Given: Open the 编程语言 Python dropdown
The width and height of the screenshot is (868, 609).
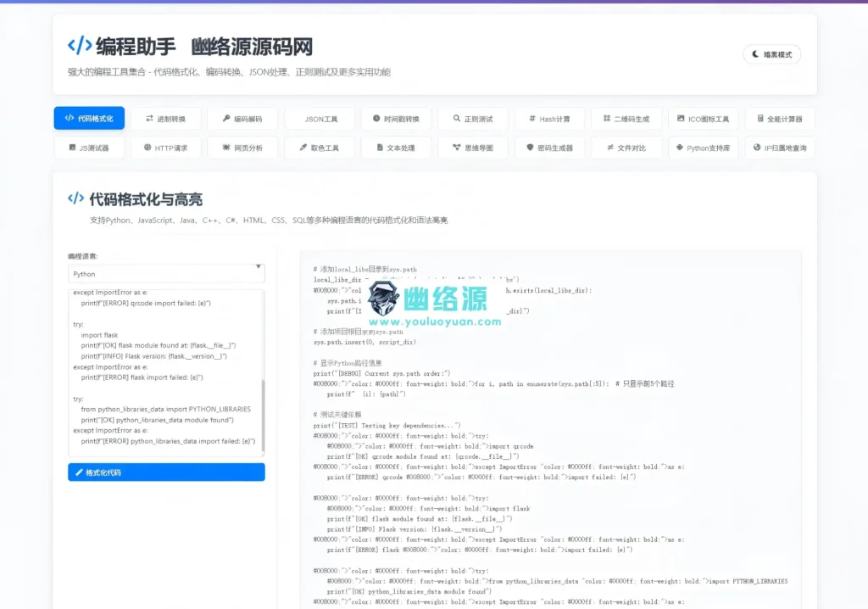Looking at the screenshot, I should (166, 274).
